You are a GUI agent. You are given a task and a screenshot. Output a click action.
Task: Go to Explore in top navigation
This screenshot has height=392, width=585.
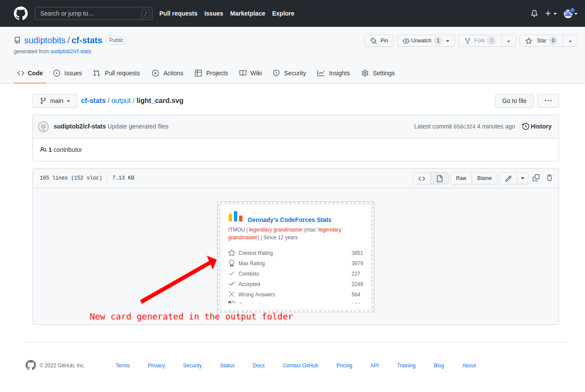tap(283, 13)
